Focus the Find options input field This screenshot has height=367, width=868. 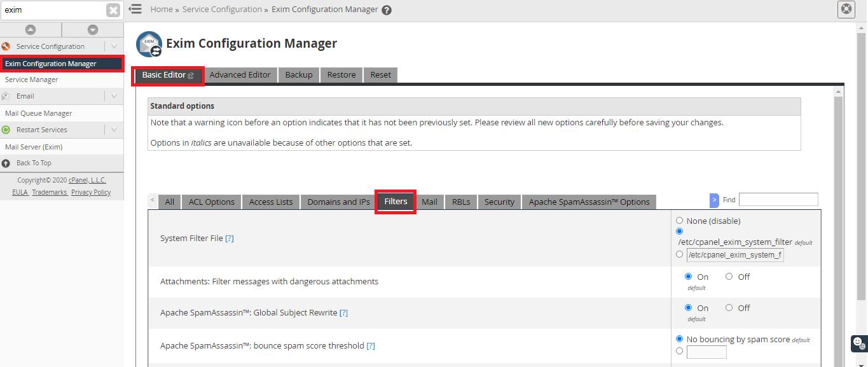coord(778,200)
